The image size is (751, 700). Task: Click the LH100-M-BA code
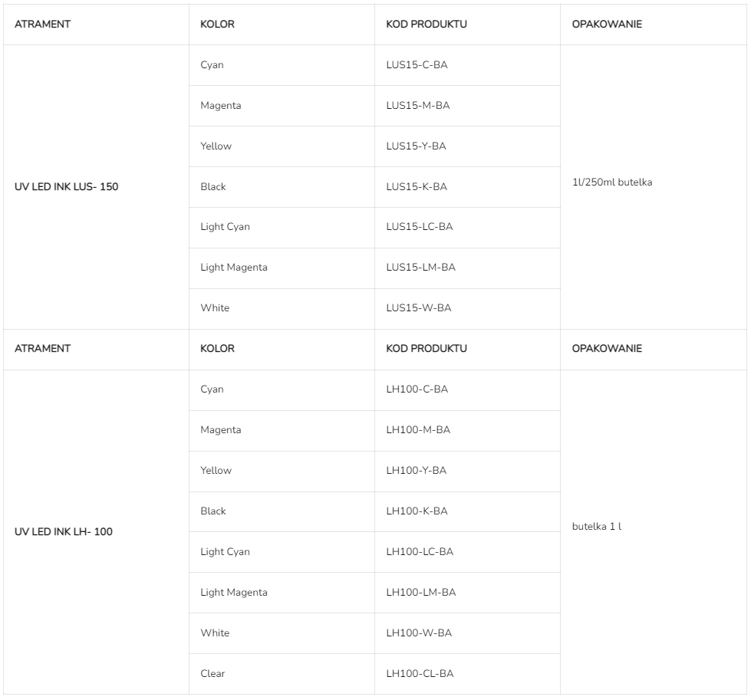pos(418,430)
